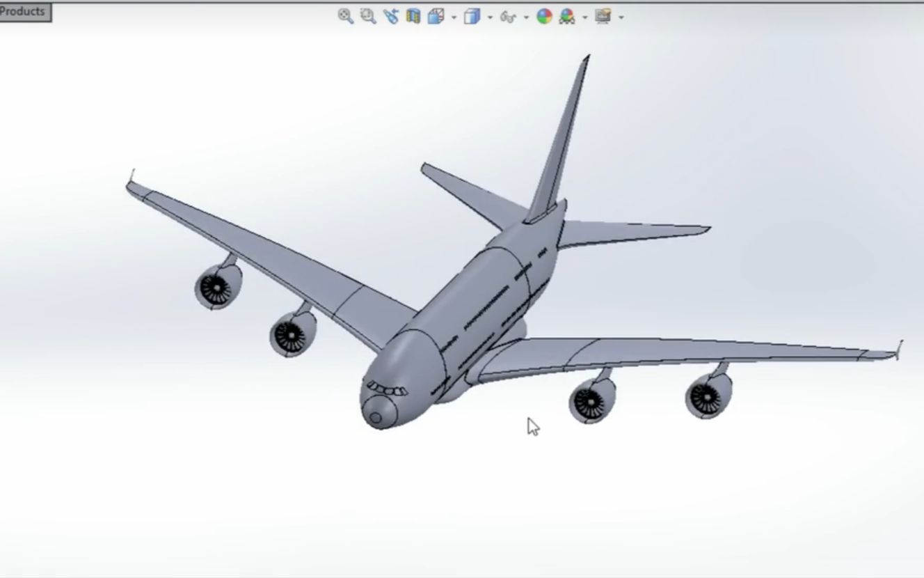924x578 pixels.
Task: Select the inner engine beside the outer left-side engine
Action: coord(293,334)
